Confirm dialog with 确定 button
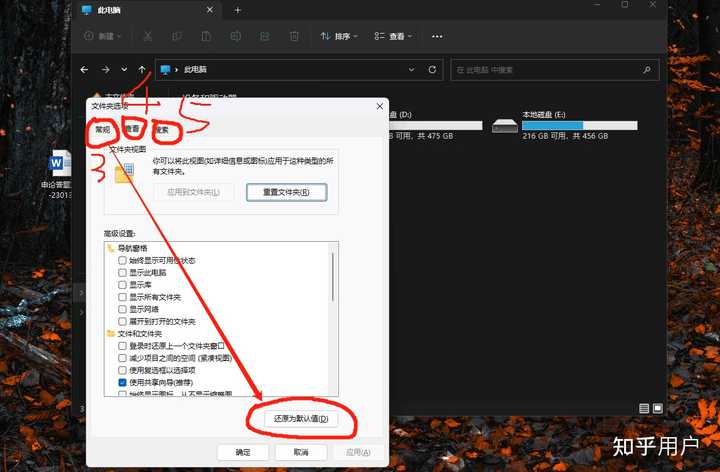The width and height of the screenshot is (720, 472). (x=243, y=452)
